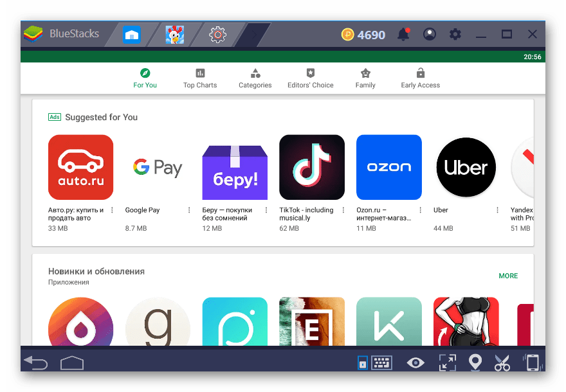Click the Google Pay app title
The width and height of the screenshot is (566, 392).
(x=142, y=210)
